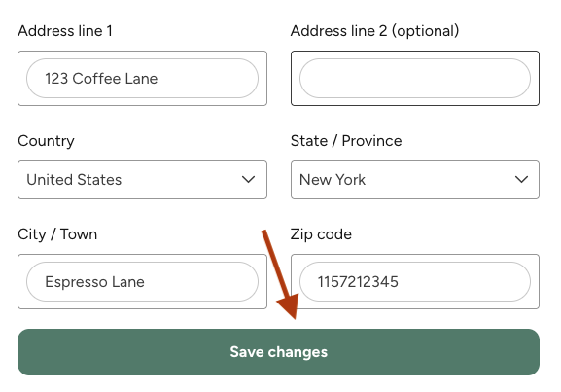The image size is (561, 392).
Task: Place cursor in '1157212345' zip text
Action: 358,282
